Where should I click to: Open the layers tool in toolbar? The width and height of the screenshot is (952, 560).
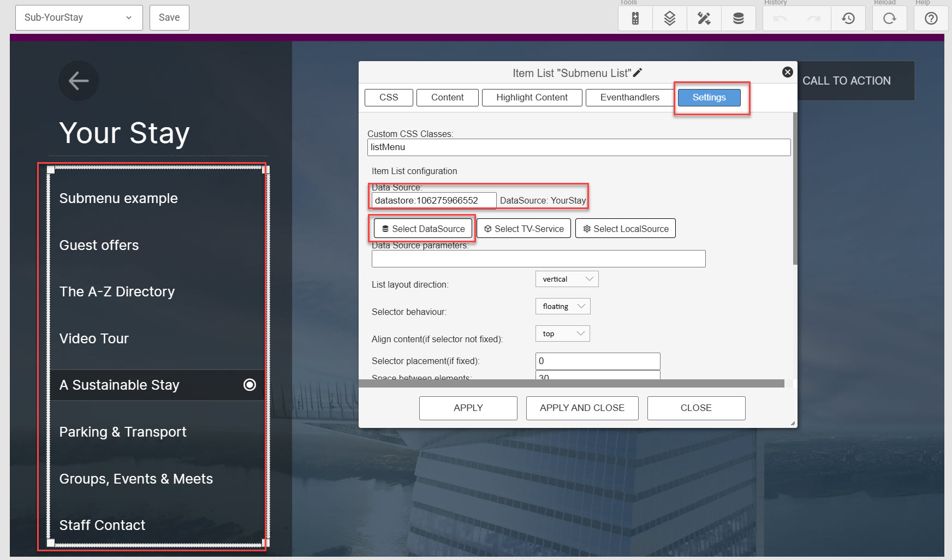click(x=669, y=19)
